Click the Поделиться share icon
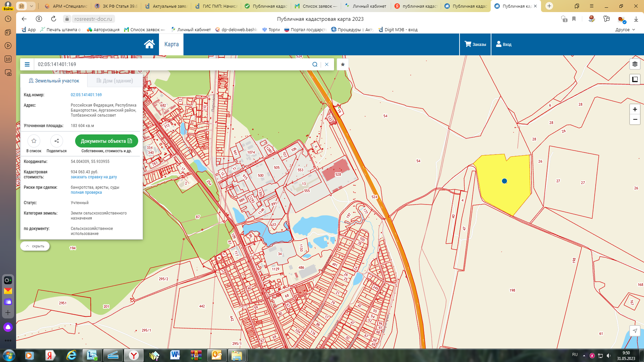This screenshot has height=362, width=644. 56,141
